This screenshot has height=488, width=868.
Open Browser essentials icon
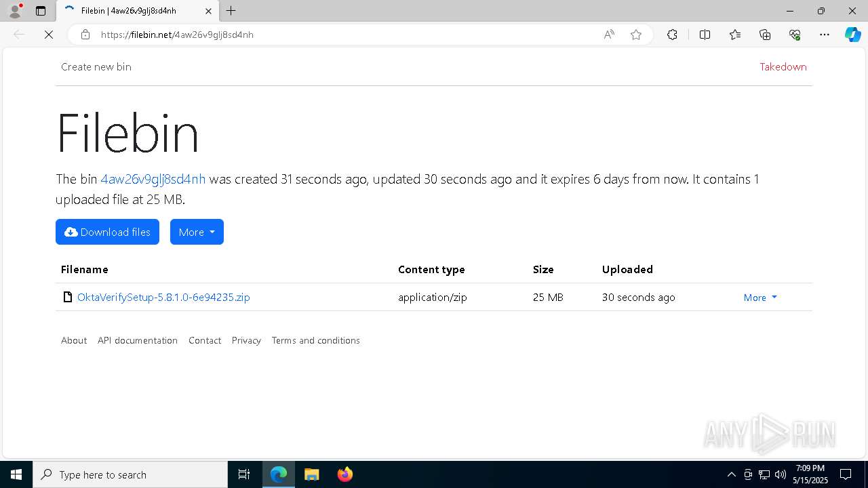(x=795, y=35)
